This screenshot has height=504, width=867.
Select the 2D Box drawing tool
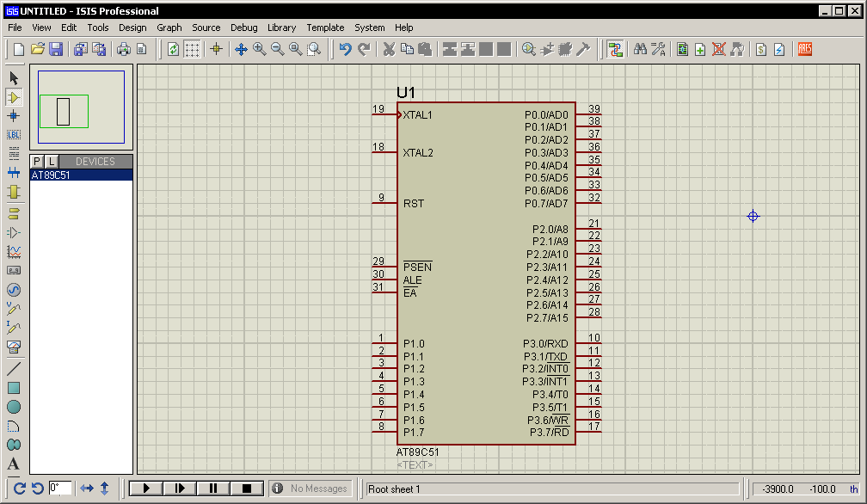coord(14,388)
